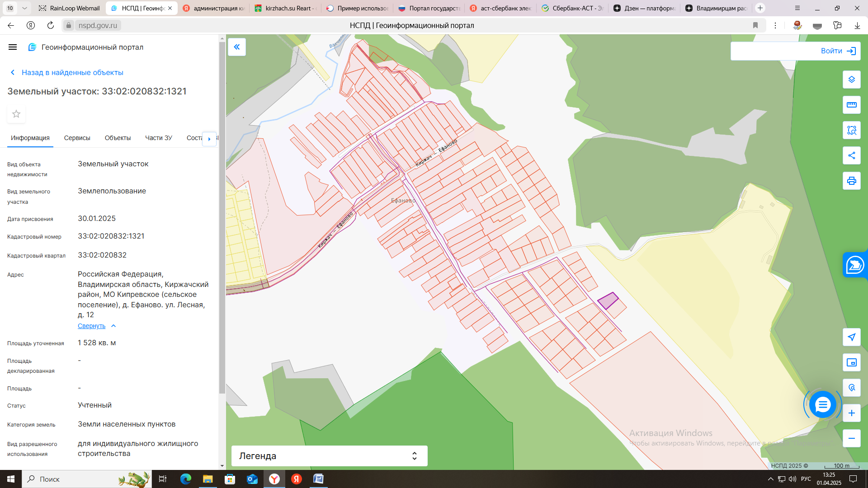Toggle favorite star for this land plot

(16, 114)
